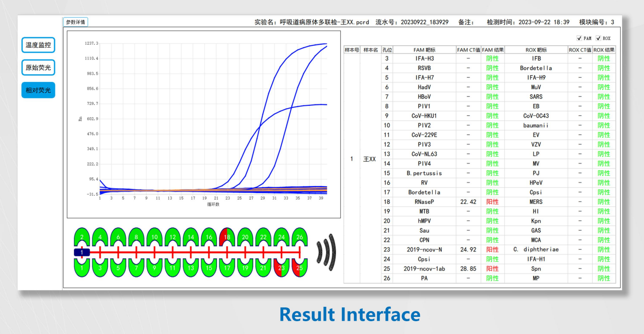
Task: Select green well 26 icon at top right
Action: click(x=299, y=237)
